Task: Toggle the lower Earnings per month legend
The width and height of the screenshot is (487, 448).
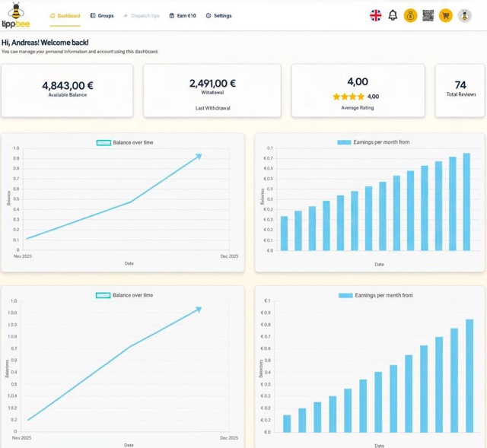Action: (x=345, y=295)
